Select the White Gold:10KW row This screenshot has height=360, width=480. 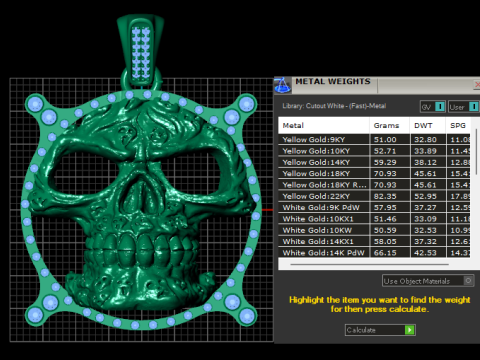point(374,230)
